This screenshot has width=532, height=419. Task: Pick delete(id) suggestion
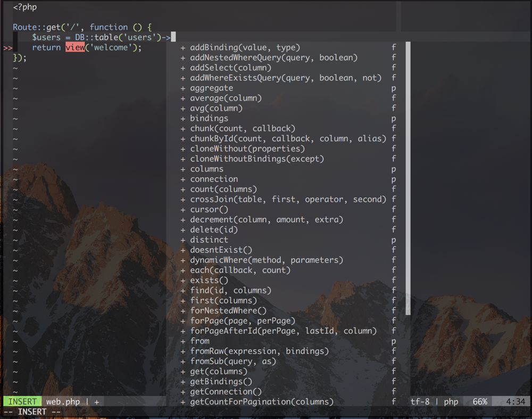point(288,229)
